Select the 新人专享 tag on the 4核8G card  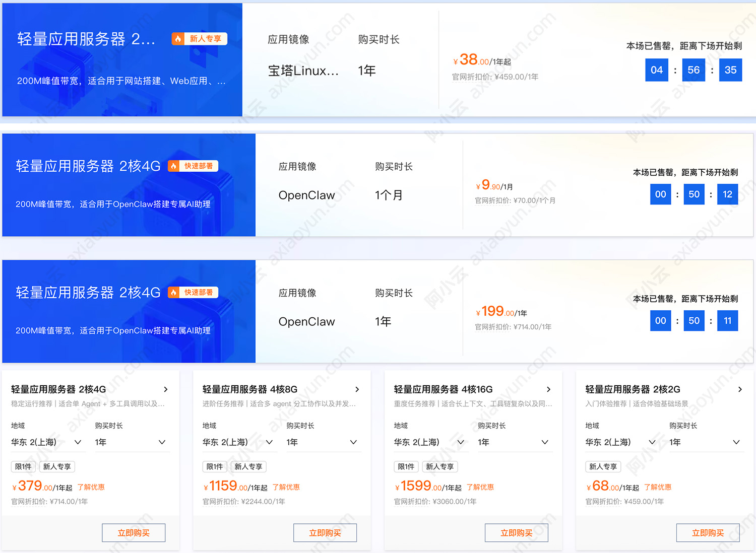tap(248, 466)
